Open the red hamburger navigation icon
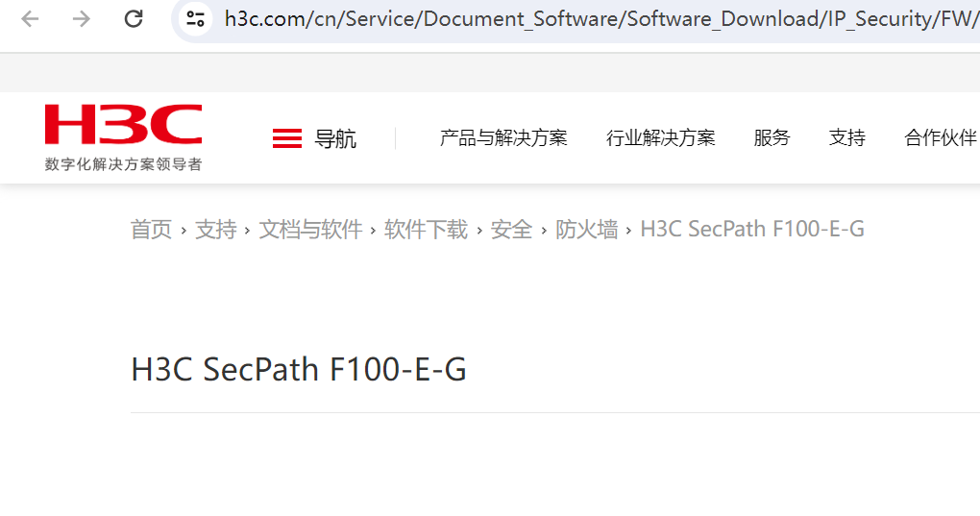 coord(287,138)
